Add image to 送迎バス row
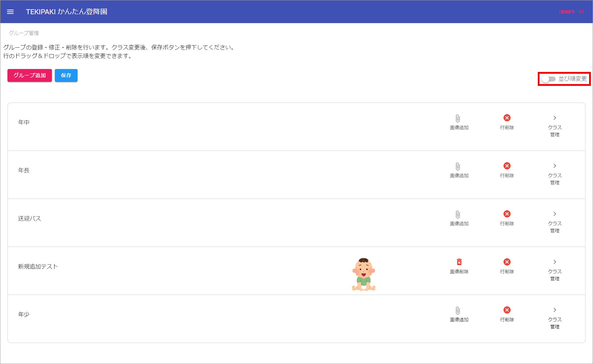This screenshot has width=593, height=364. coord(458,214)
